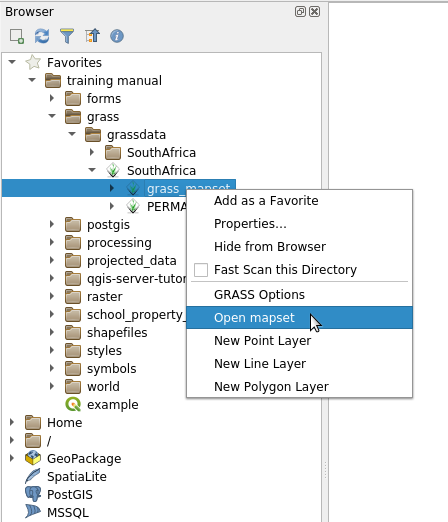Image resolution: width=448 pixels, height=522 pixels.
Task: Toggle the Enable Properties Widget info icon
Action: 117,36
